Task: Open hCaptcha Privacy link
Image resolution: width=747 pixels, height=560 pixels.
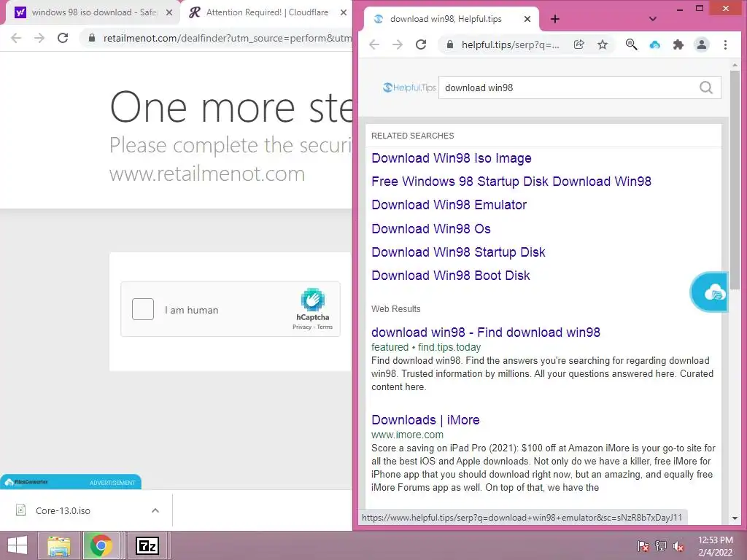Action: [x=301, y=327]
